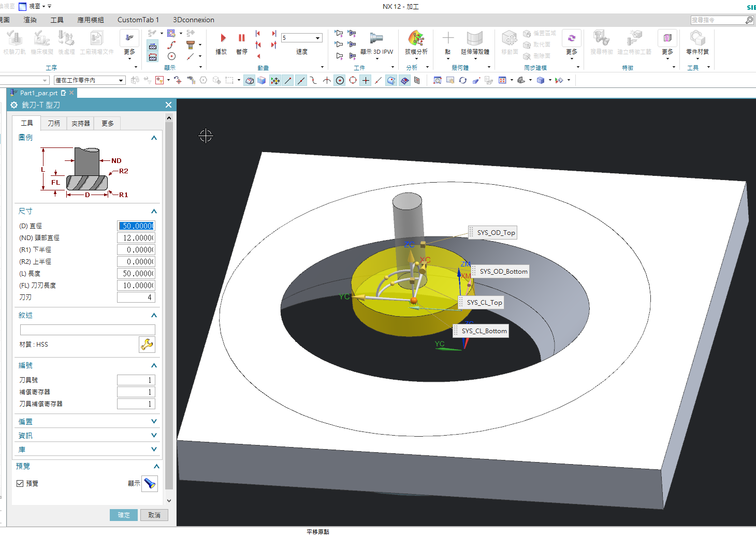Collapse the 敘述 description section
Image resolution: width=756 pixels, height=536 pixels.
(154, 315)
